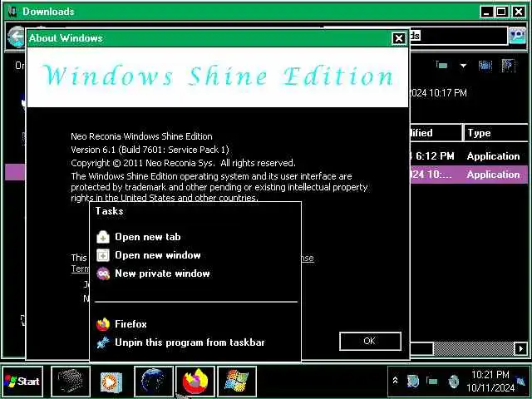Change view icon in Downloads toolbar
This screenshot has width=532, height=399.
tap(441, 65)
